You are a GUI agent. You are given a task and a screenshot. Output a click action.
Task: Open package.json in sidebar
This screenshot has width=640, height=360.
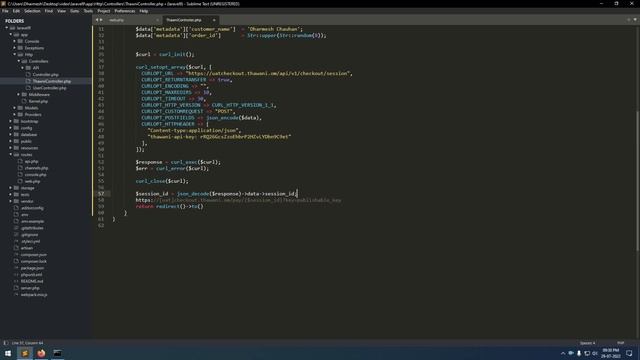[x=32, y=268]
